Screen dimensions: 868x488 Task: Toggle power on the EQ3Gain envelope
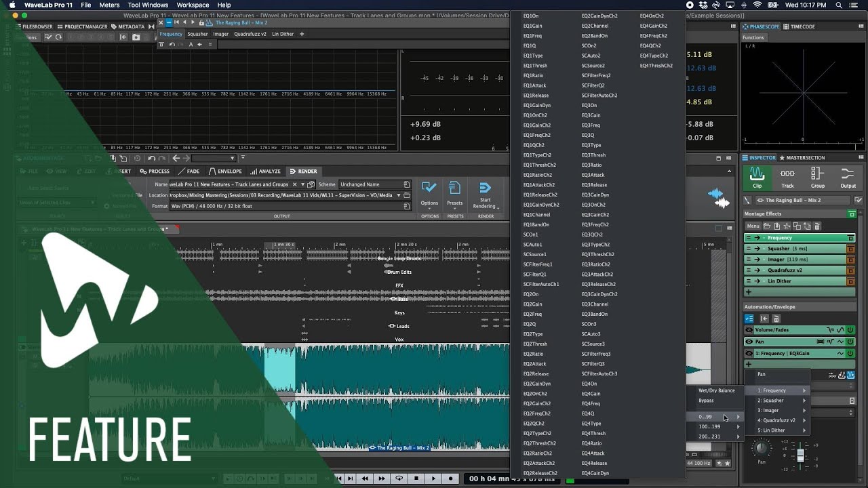[850, 354]
